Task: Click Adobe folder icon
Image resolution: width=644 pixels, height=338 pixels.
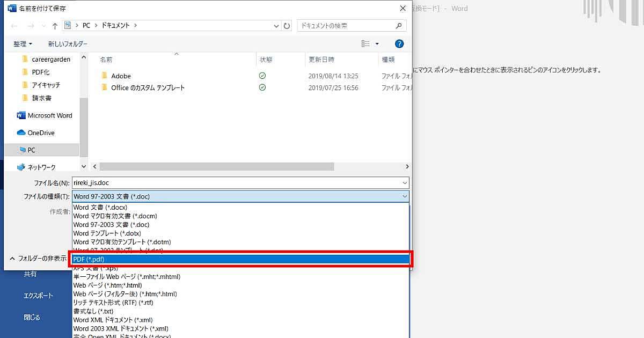Action: (x=104, y=76)
